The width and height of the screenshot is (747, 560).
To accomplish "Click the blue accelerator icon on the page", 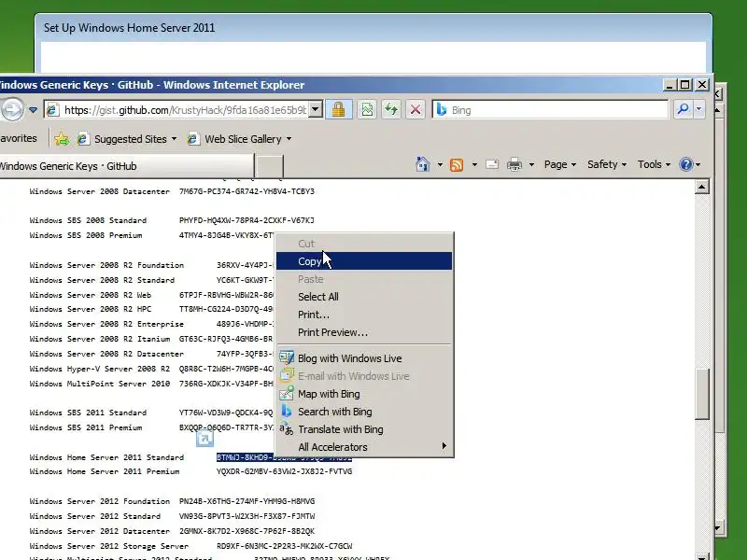I will [x=204, y=438].
